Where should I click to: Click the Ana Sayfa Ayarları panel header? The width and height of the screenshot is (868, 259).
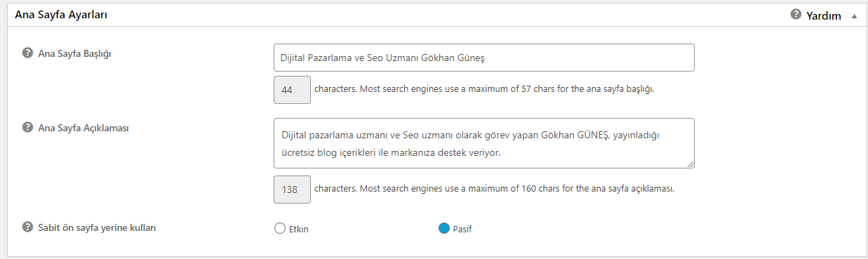(434, 14)
